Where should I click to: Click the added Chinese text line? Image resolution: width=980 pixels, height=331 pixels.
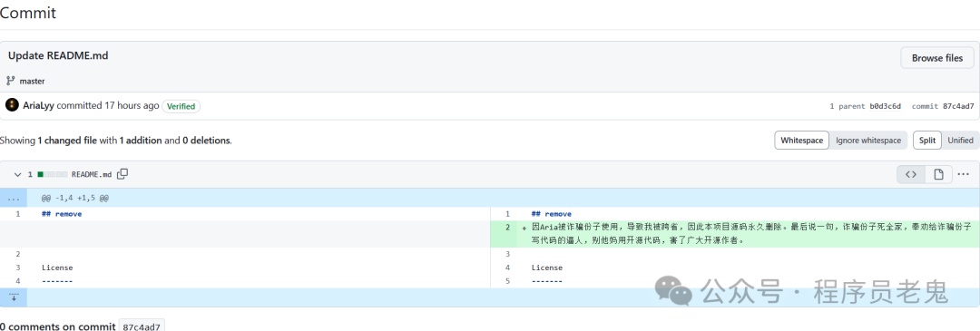pyautogui.click(x=751, y=234)
